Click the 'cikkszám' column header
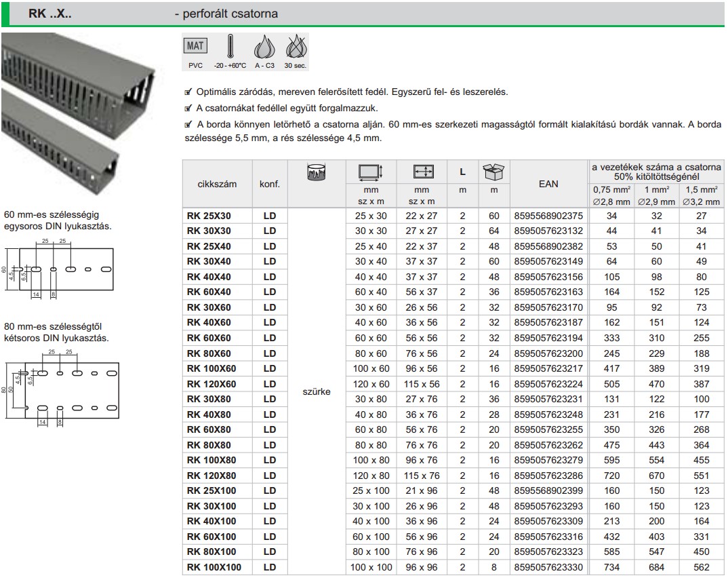Screen dimensions: 728x580 (x=217, y=183)
